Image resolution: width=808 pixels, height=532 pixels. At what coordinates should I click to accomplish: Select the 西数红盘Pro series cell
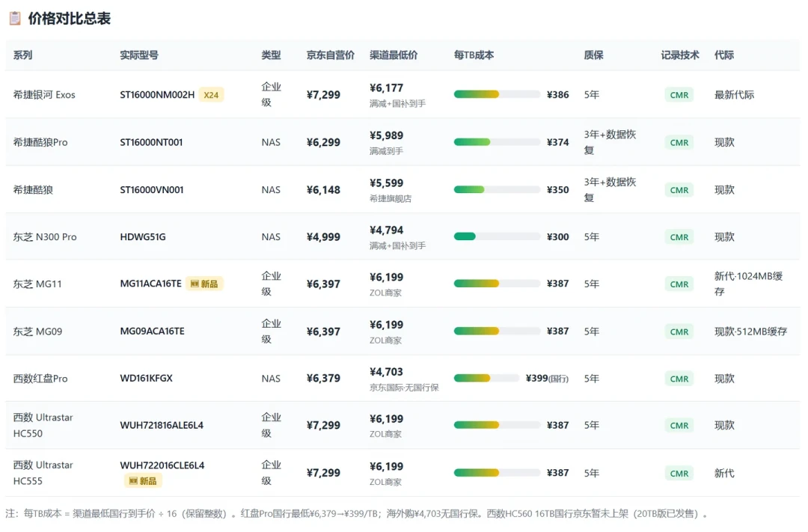coord(40,379)
